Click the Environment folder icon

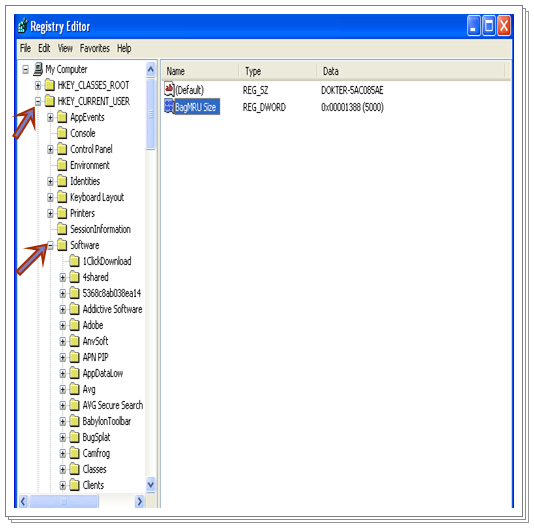tap(62, 165)
